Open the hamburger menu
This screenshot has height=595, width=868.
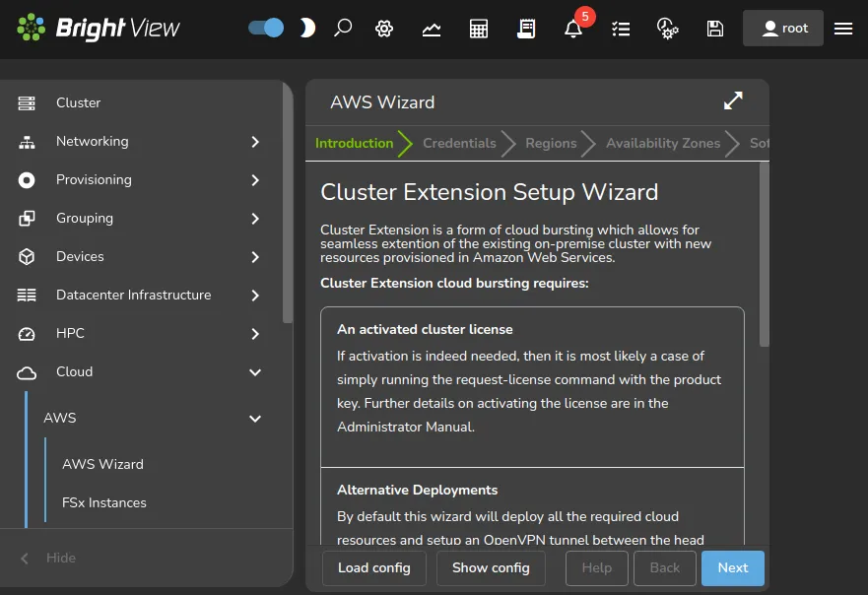pyautogui.click(x=843, y=29)
